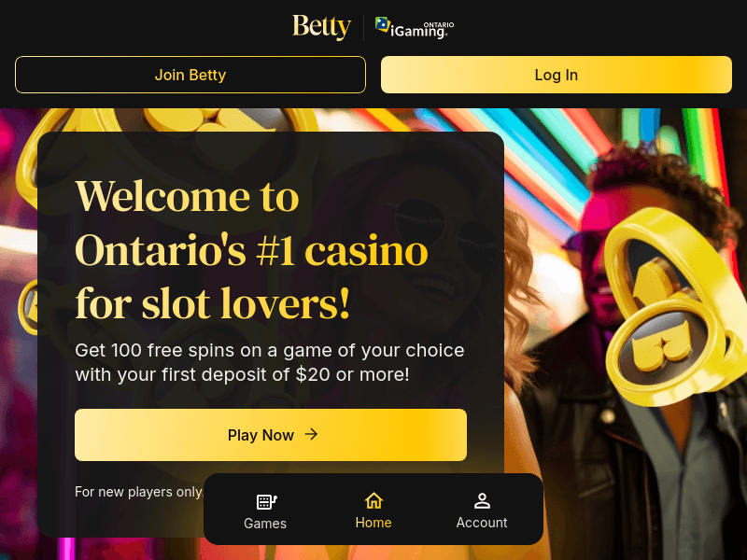This screenshot has width=747, height=560.
Task: Open the Account tab label
Action: pyautogui.click(x=482, y=523)
